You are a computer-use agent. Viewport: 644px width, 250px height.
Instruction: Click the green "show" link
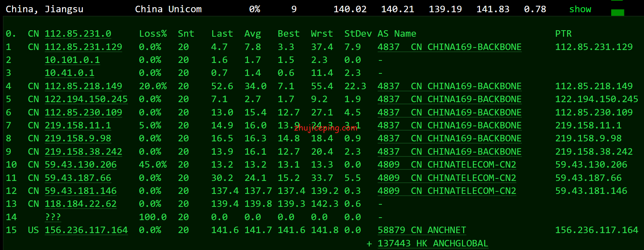tap(580, 9)
